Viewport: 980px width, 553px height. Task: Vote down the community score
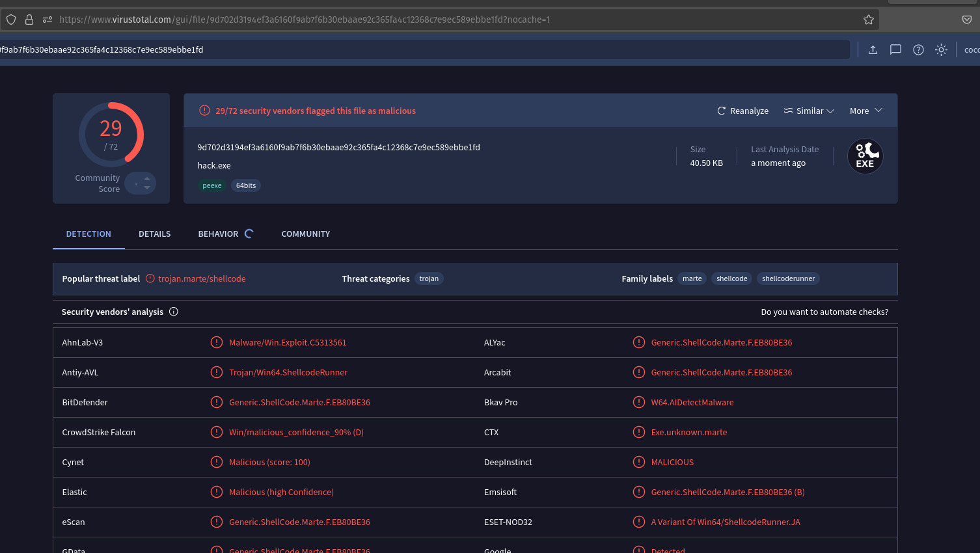147,188
